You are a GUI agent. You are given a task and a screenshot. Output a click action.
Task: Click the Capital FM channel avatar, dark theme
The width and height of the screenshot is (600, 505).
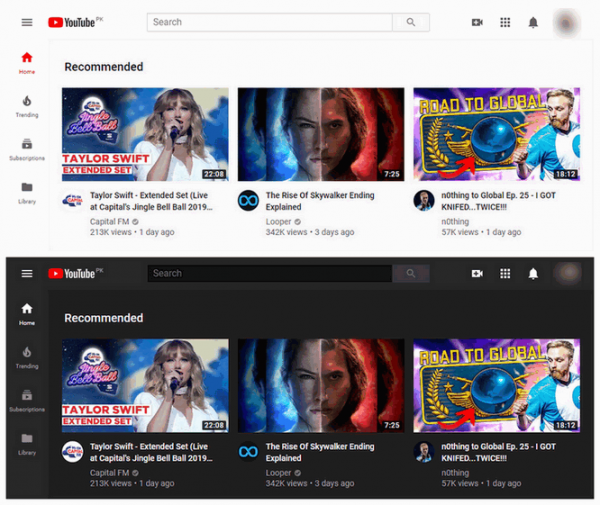[x=72, y=452]
